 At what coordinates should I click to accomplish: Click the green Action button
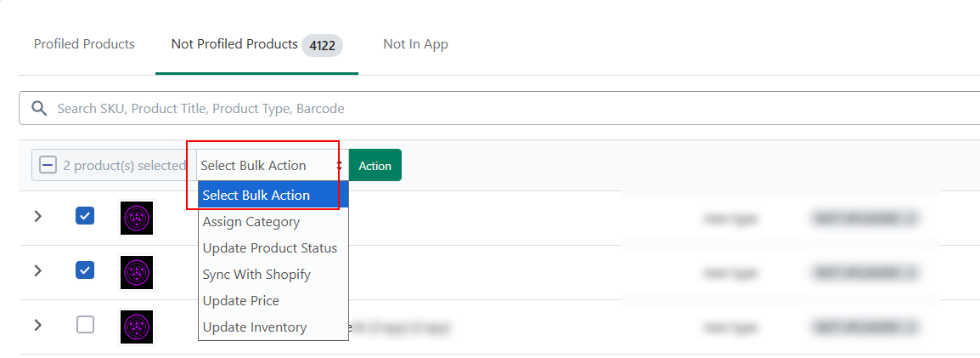[x=375, y=165]
